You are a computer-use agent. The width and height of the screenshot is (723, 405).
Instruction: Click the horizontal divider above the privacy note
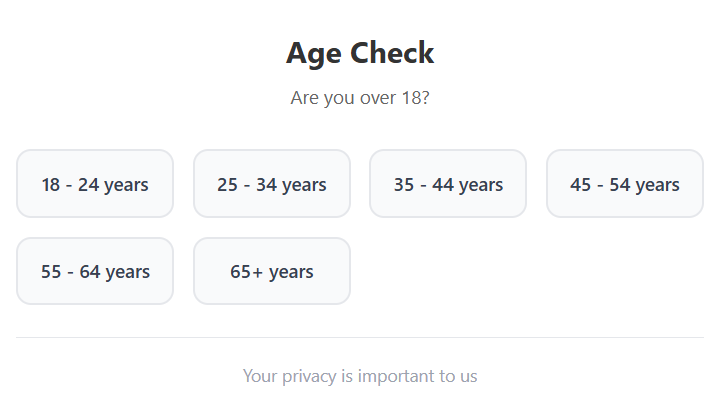coord(360,338)
